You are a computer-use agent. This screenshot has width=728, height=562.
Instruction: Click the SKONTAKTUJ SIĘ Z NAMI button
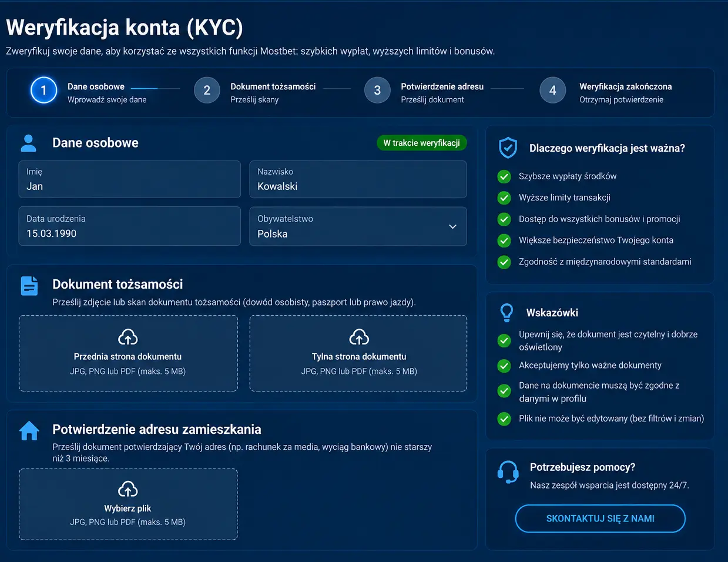point(600,518)
